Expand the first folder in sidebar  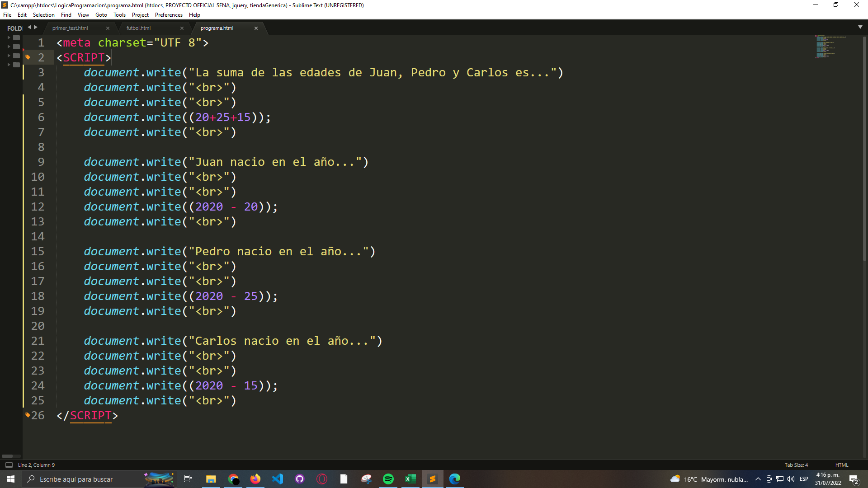coord(9,38)
